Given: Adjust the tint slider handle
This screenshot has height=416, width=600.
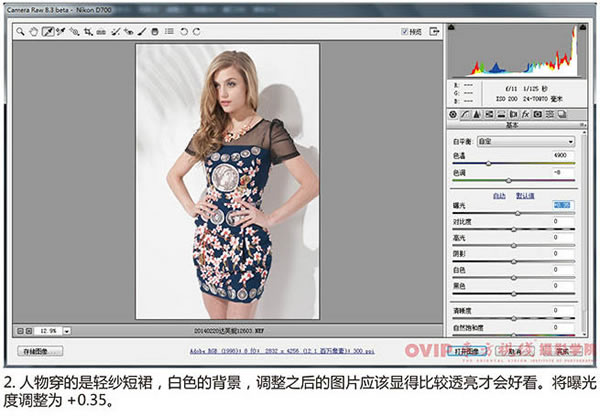Looking at the screenshot, I should click(509, 180).
